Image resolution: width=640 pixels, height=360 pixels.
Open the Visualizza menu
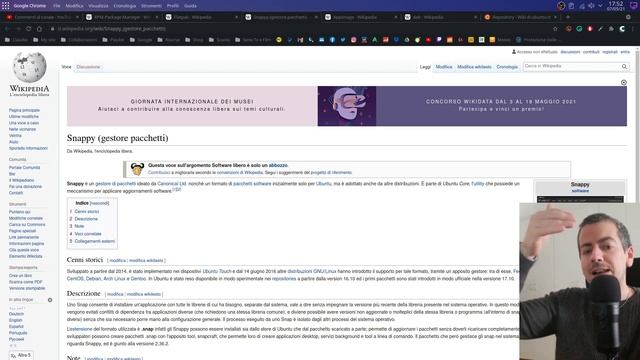click(98, 6)
